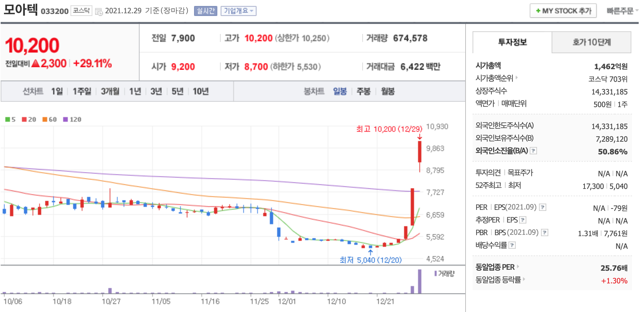Click the 실시간 button
The width and height of the screenshot is (644, 312).
[205, 11]
